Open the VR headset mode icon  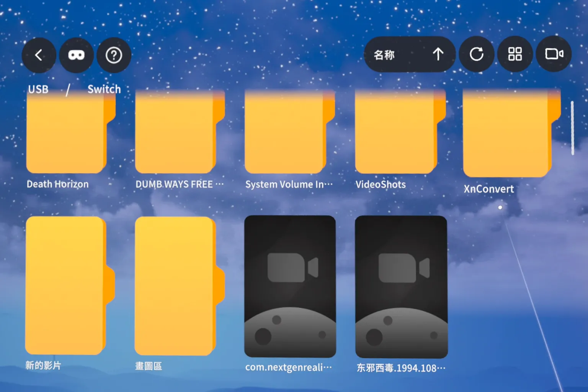click(76, 55)
